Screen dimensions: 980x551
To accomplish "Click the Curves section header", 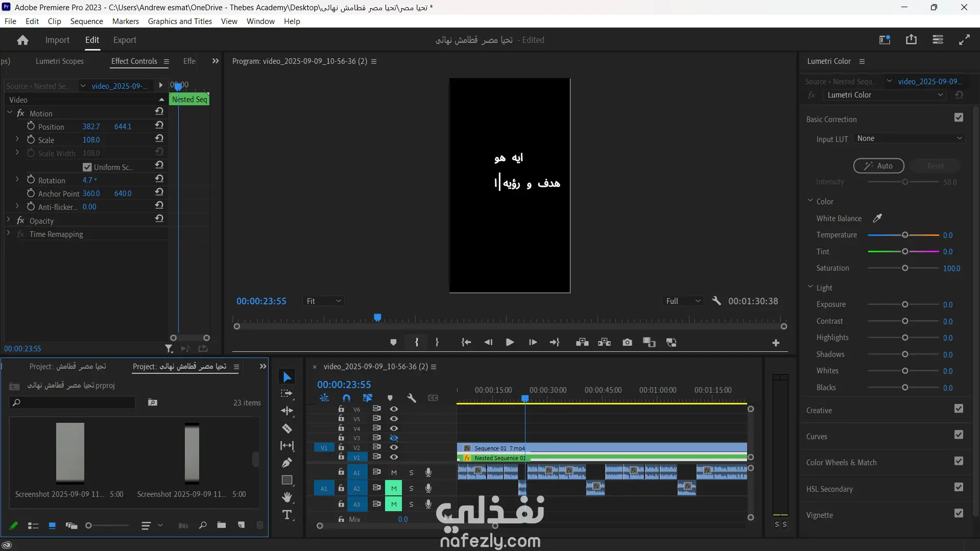I will (817, 437).
